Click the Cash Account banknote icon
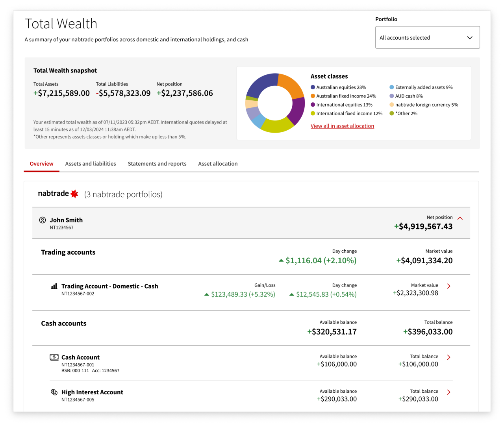Image resolution: width=504 pixels, height=427 pixels. 54,357
